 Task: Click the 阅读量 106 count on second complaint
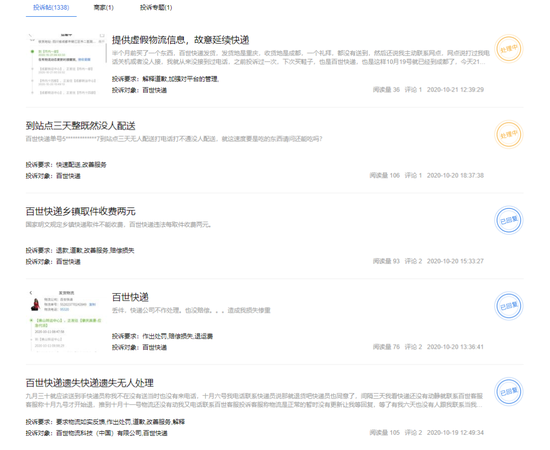click(384, 175)
